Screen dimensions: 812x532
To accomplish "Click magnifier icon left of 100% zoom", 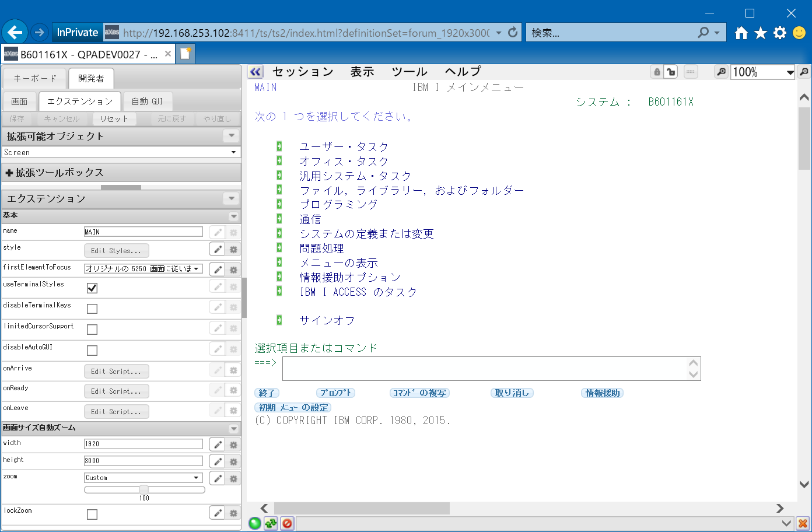I will [x=722, y=72].
